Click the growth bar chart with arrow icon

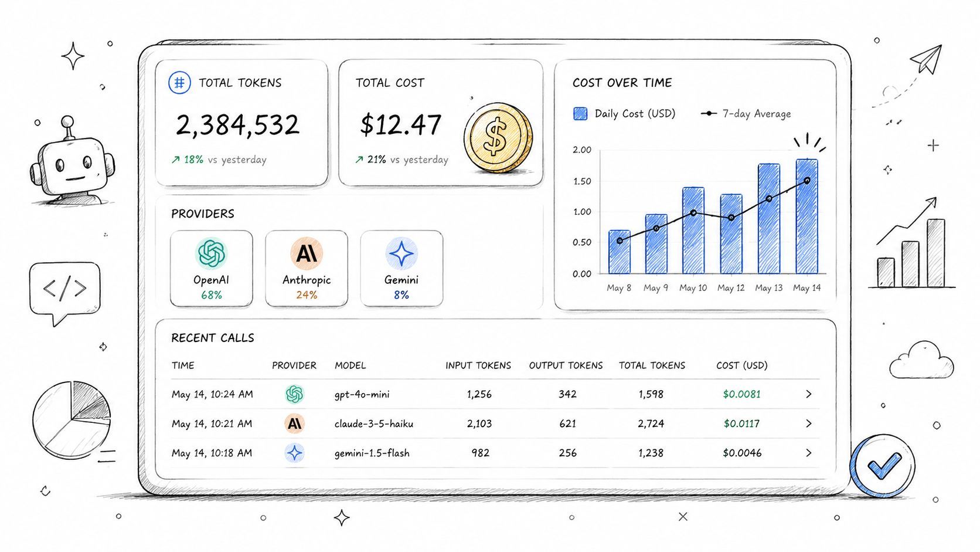(911, 243)
